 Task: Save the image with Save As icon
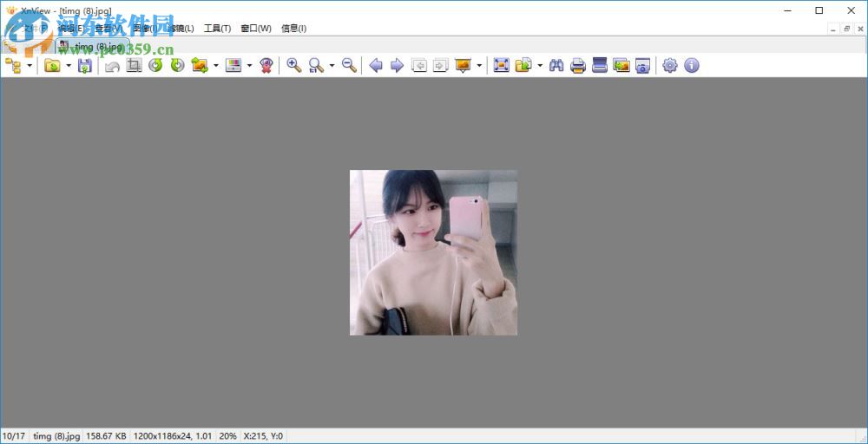tap(85, 66)
